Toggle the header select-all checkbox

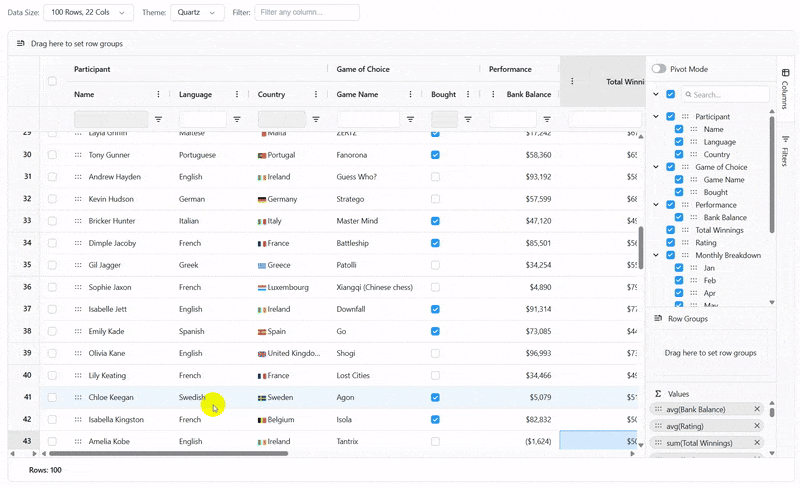click(52, 81)
